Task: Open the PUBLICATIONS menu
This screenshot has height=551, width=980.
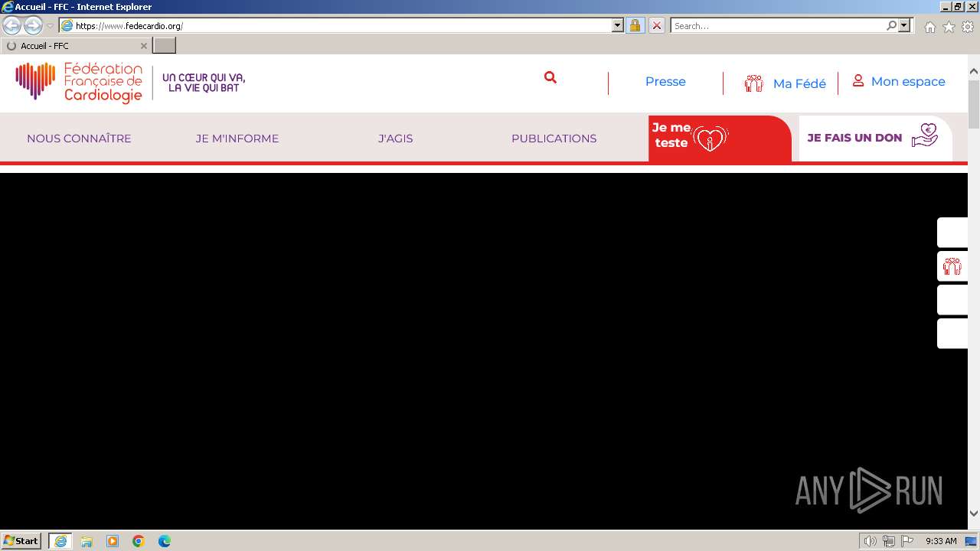Action: click(554, 139)
